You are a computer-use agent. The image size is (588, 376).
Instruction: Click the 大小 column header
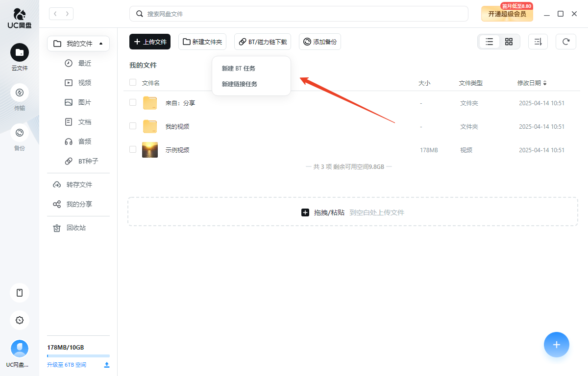click(x=424, y=83)
